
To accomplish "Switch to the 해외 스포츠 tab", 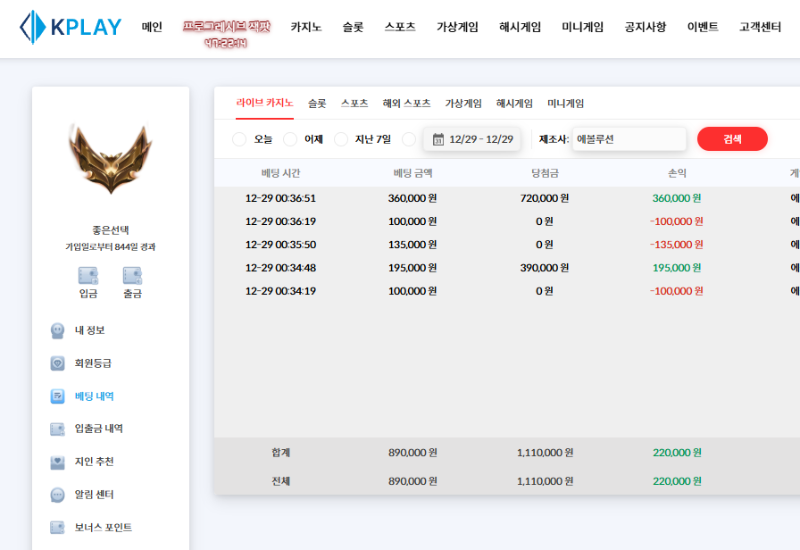I will (x=406, y=103).
